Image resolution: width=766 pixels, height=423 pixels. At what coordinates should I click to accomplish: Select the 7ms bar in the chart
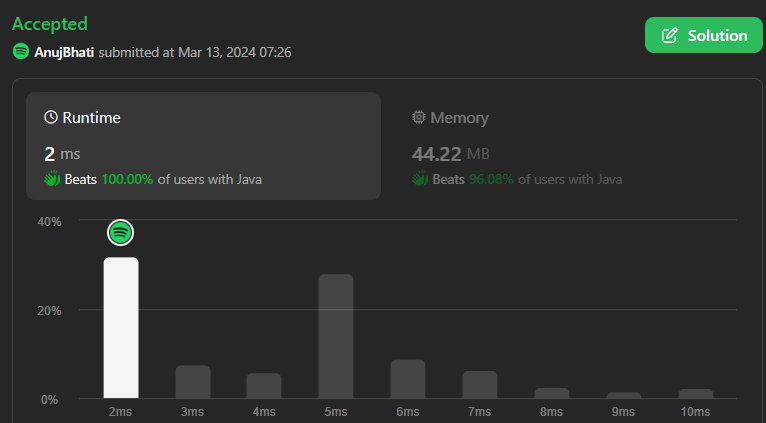[480, 384]
